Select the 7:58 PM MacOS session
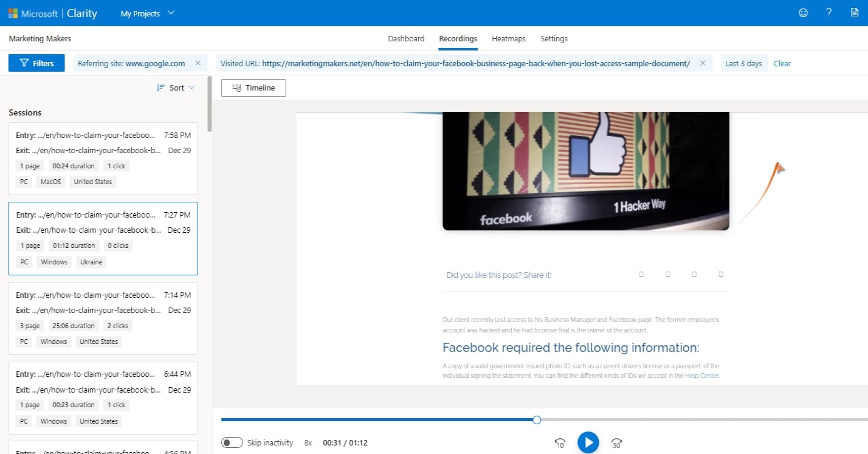Screen dimensions: 868x454 coord(103,158)
